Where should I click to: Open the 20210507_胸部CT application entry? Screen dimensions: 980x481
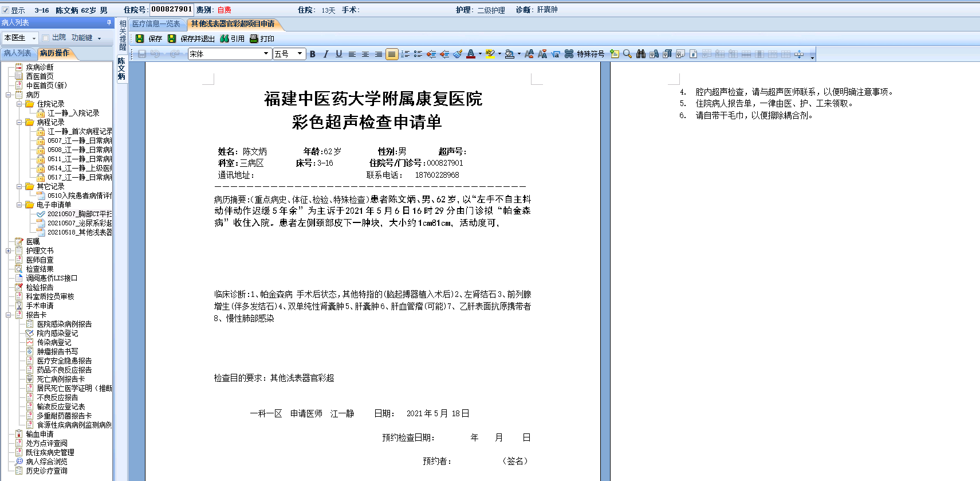click(80, 214)
